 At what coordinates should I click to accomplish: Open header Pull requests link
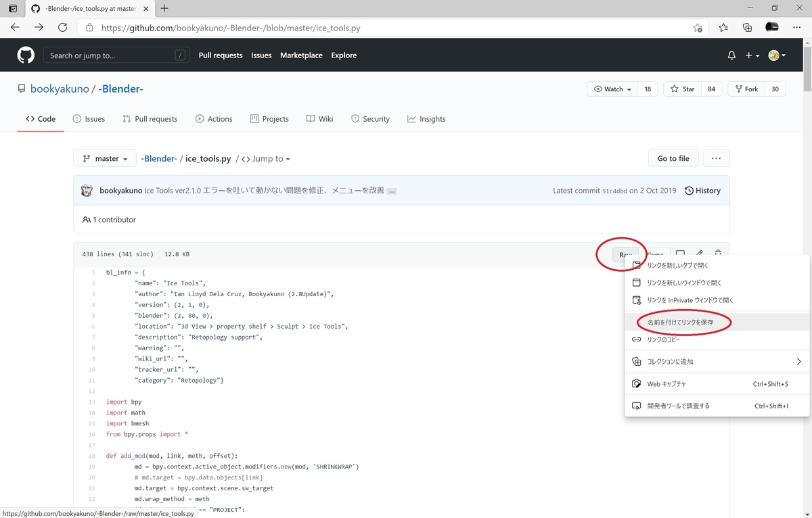point(221,55)
